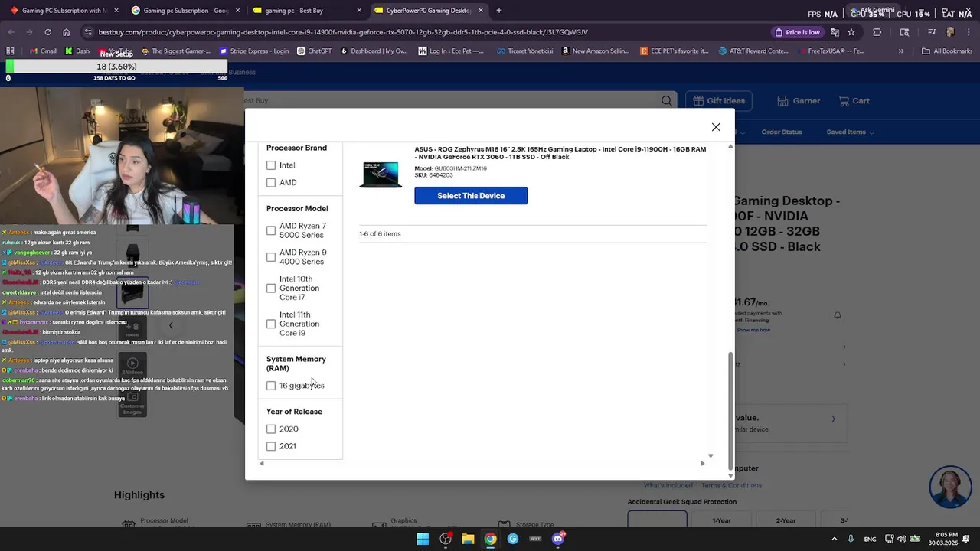Click the dialog's left horizontal scroll arrow
Screen dimensions: 980x551
262,463
